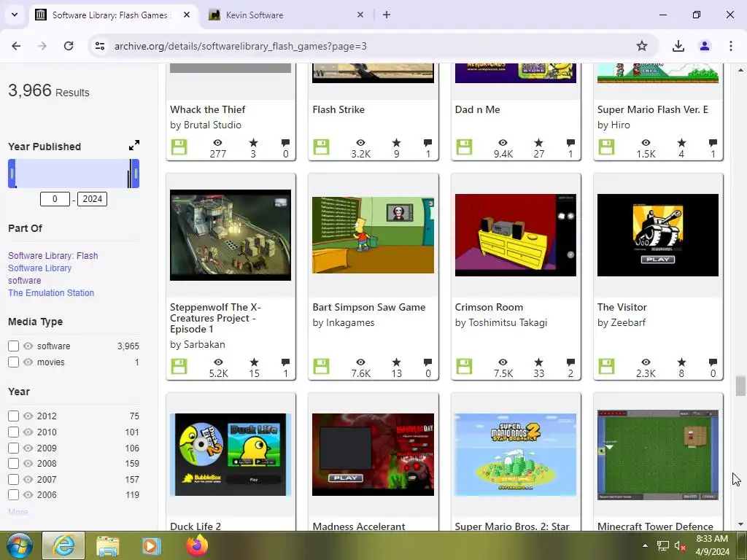Close the Kevin Software tab

pos(360,15)
